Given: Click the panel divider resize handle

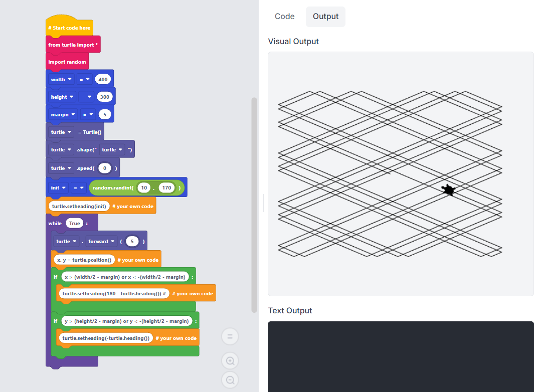Looking at the screenshot, I should click(x=263, y=203).
